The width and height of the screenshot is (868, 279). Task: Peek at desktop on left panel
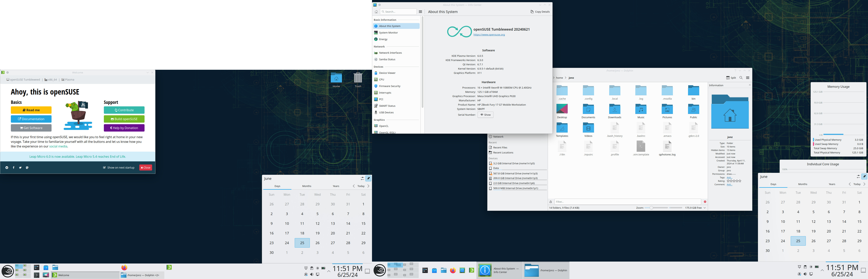click(367, 271)
